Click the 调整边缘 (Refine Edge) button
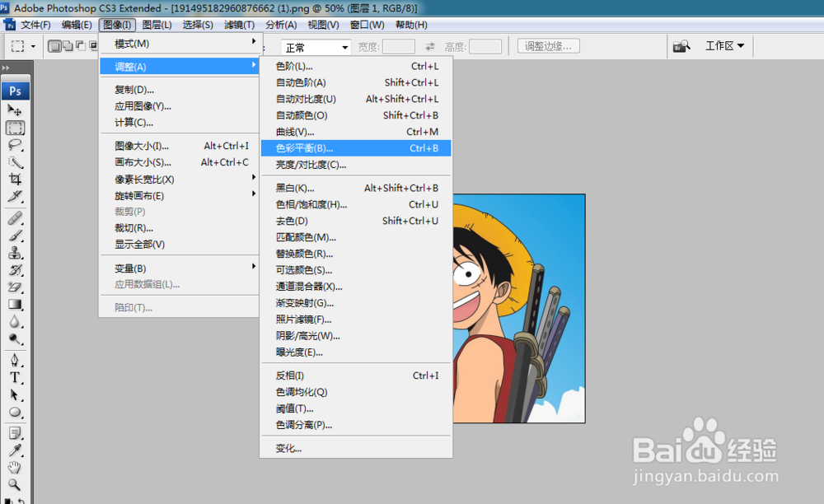Image resolution: width=824 pixels, height=504 pixels. (x=548, y=46)
